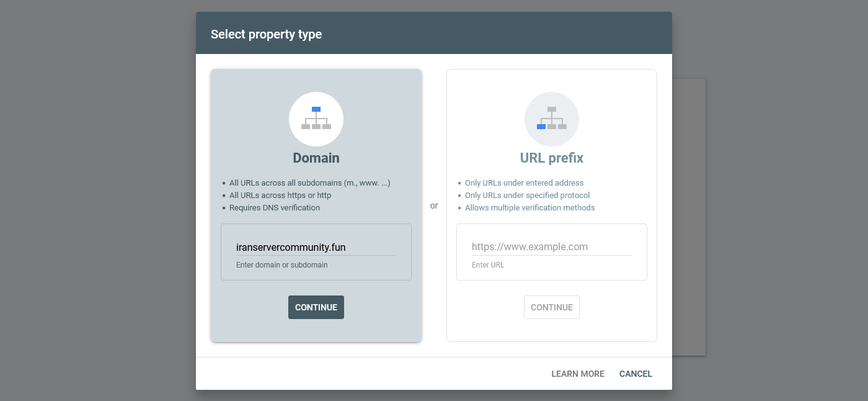Click the 'Enter domain or subdomain' helper label
The width and height of the screenshot is (868, 401).
coord(282,265)
